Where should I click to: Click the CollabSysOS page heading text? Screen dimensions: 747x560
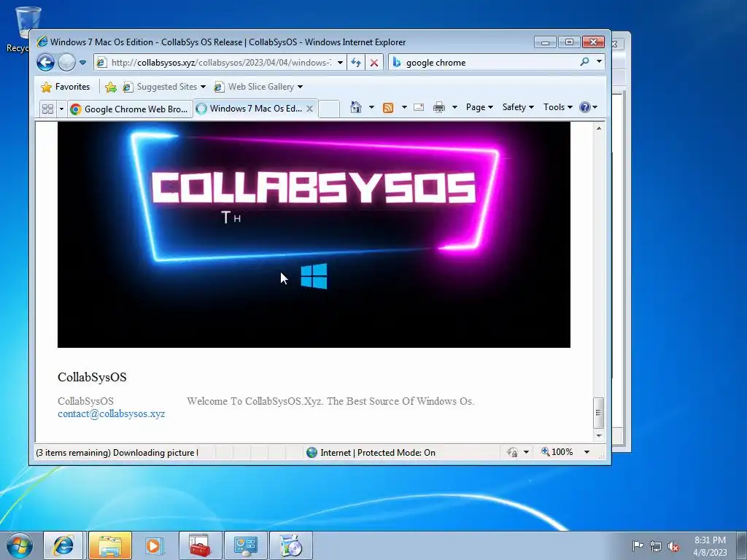[x=92, y=377]
